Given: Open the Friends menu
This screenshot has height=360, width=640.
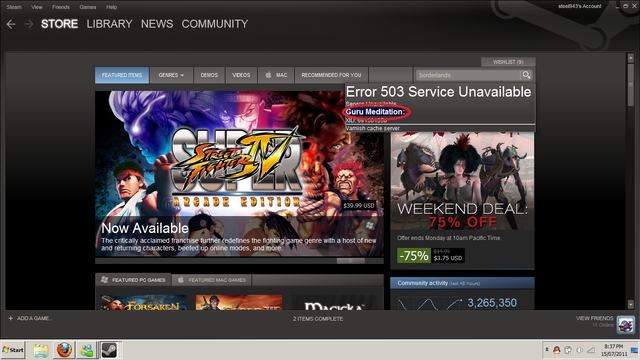Looking at the screenshot, I should 61,7.
